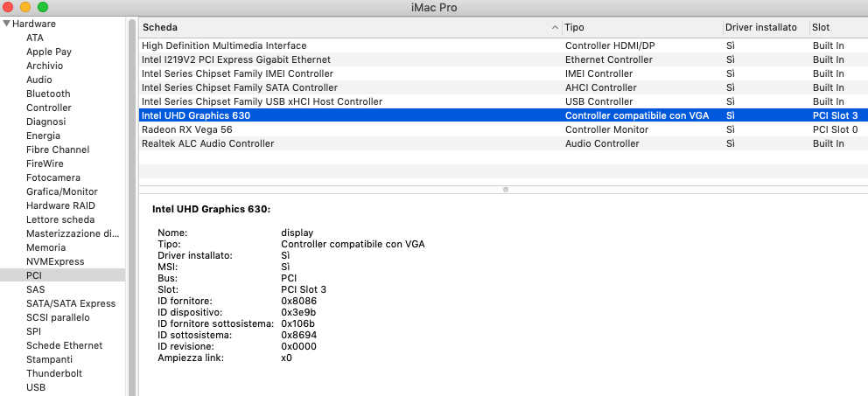Image resolution: width=868 pixels, height=396 pixels.
Task: Open Diagnosi in the sidebar
Action: tap(46, 122)
